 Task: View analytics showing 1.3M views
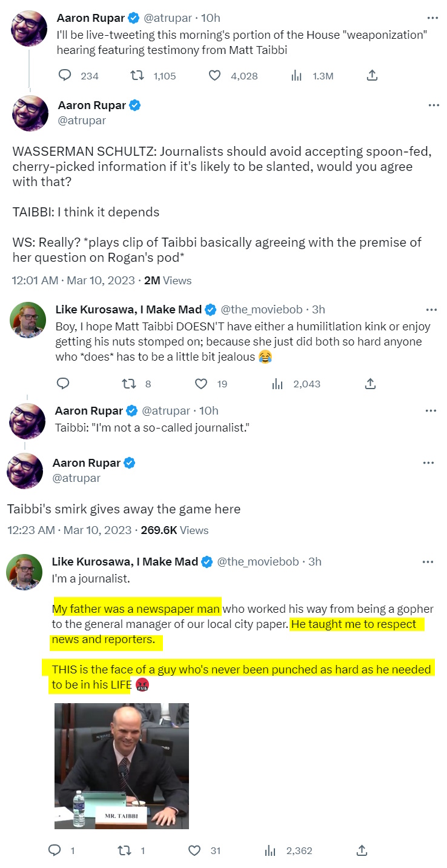tap(297, 75)
